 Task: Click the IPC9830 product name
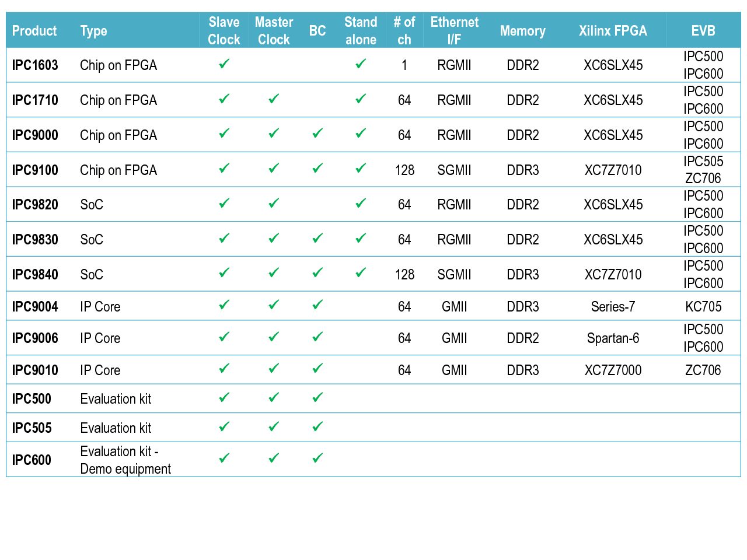35,239
